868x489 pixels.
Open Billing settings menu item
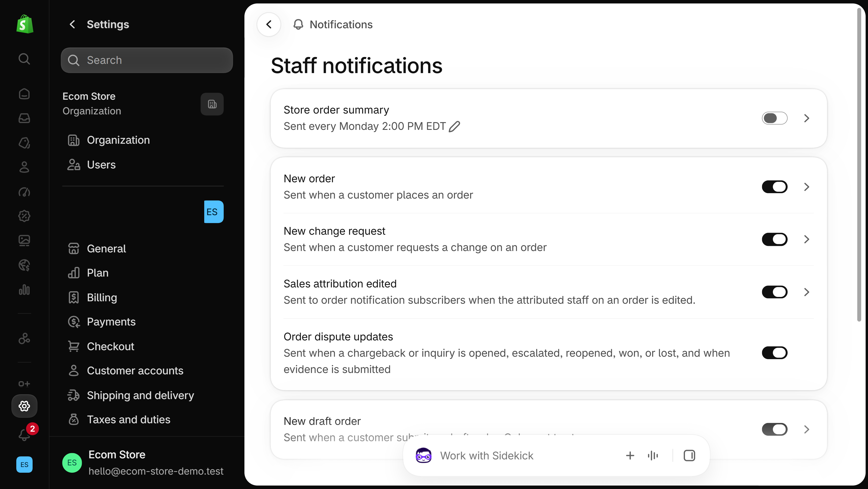[x=143, y=297]
